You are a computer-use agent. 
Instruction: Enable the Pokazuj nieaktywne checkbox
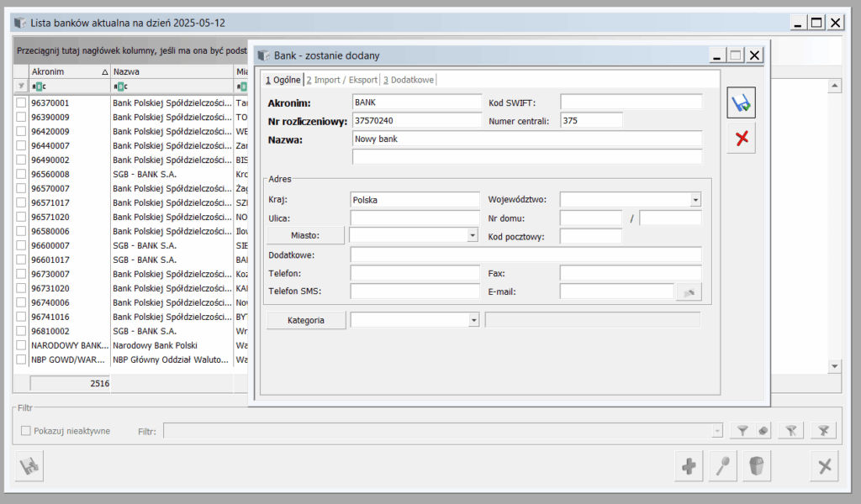26,431
